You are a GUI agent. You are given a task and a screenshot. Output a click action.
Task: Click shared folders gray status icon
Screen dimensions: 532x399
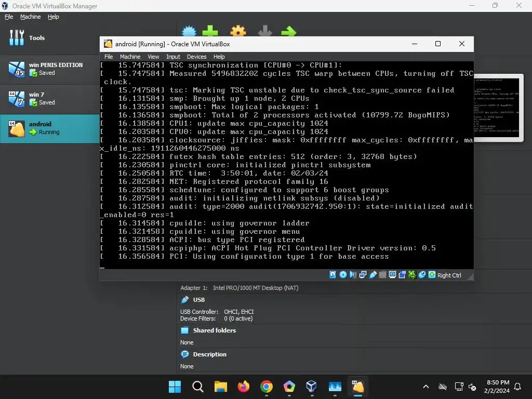(x=382, y=275)
